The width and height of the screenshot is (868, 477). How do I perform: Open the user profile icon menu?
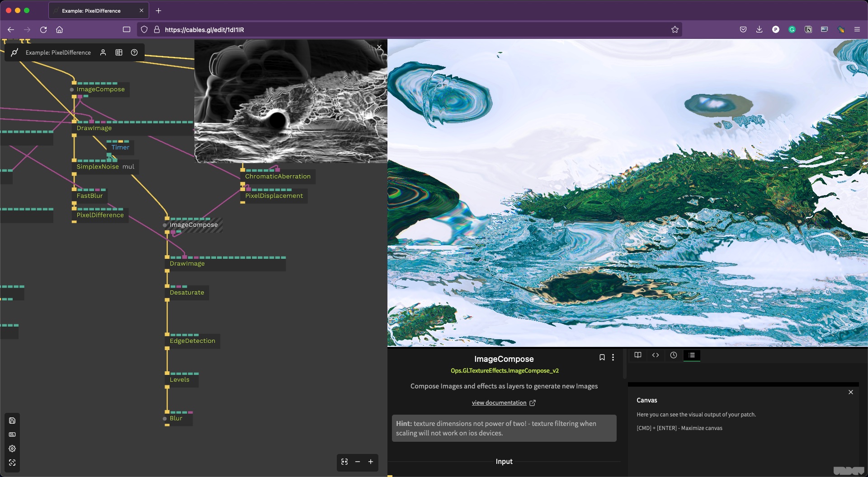[x=103, y=52]
